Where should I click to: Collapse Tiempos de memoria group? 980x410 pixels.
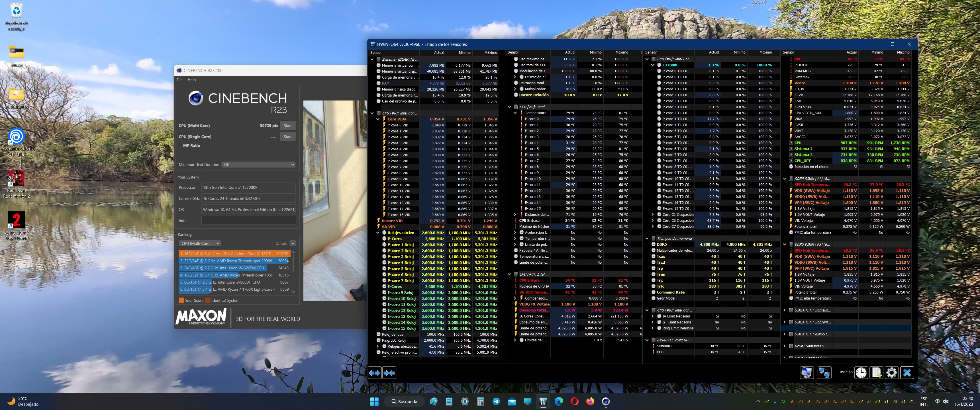coord(647,239)
